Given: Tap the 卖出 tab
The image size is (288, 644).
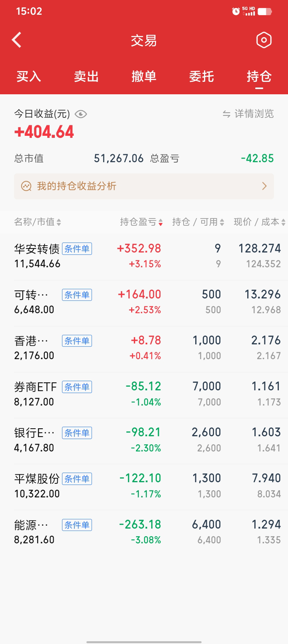Looking at the screenshot, I should tap(86, 76).
